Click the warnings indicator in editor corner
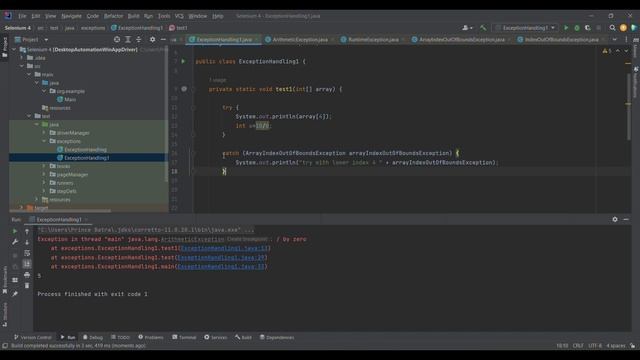The image size is (640, 360). point(607,51)
